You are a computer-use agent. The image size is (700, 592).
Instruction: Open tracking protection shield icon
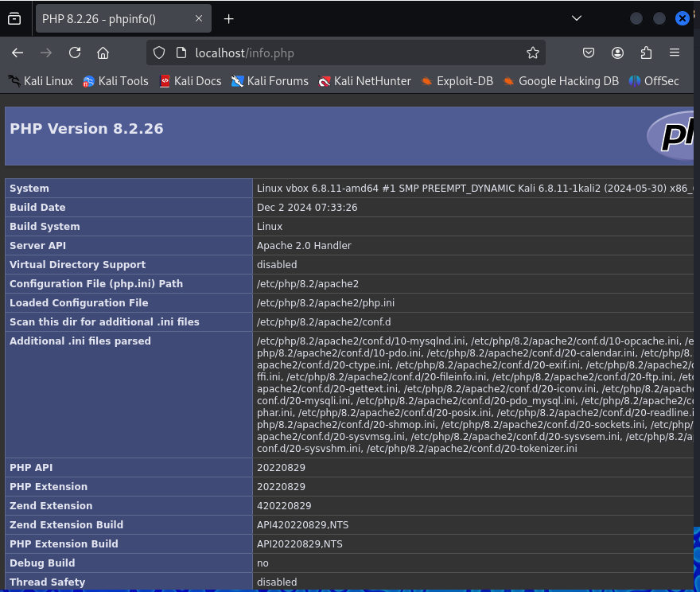point(159,53)
